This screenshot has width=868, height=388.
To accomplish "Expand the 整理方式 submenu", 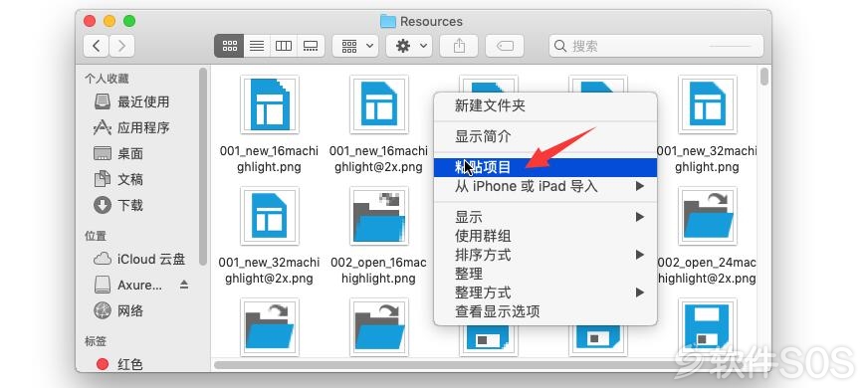I will pyautogui.click(x=545, y=292).
